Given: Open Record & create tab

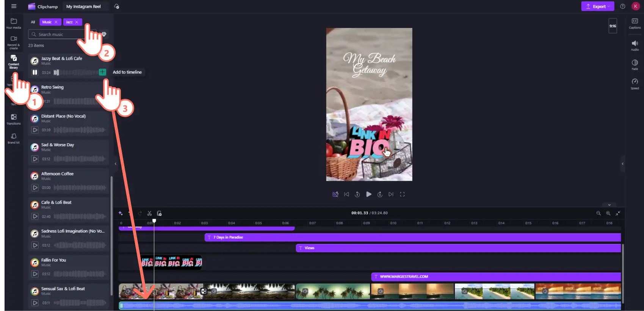Looking at the screenshot, I should pos(14,42).
